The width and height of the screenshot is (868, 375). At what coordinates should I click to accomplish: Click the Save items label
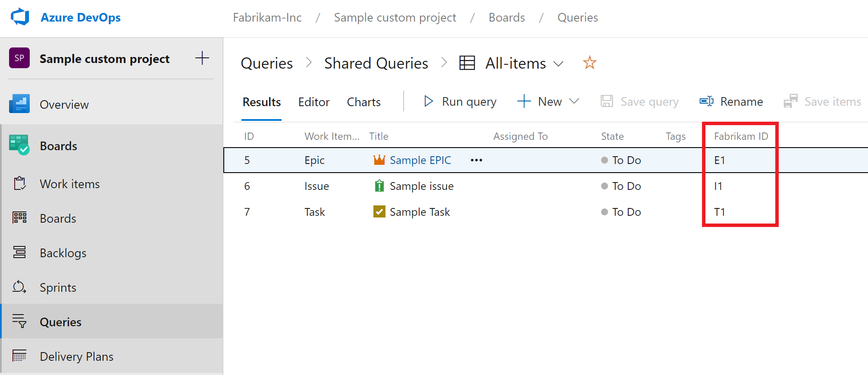click(833, 102)
